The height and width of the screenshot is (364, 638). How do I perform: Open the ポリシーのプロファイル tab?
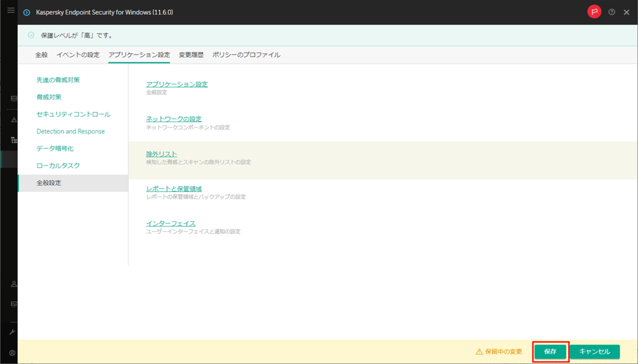pos(246,54)
